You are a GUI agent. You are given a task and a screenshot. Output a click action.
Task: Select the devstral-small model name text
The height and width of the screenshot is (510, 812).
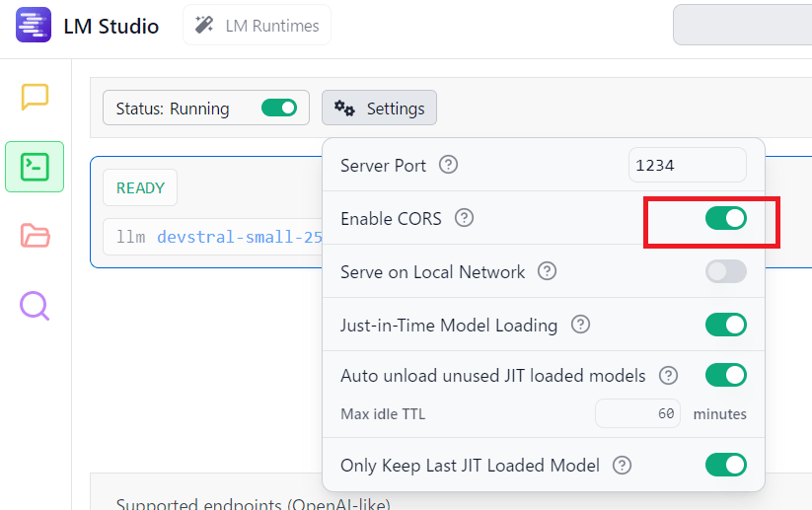click(240, 237)
